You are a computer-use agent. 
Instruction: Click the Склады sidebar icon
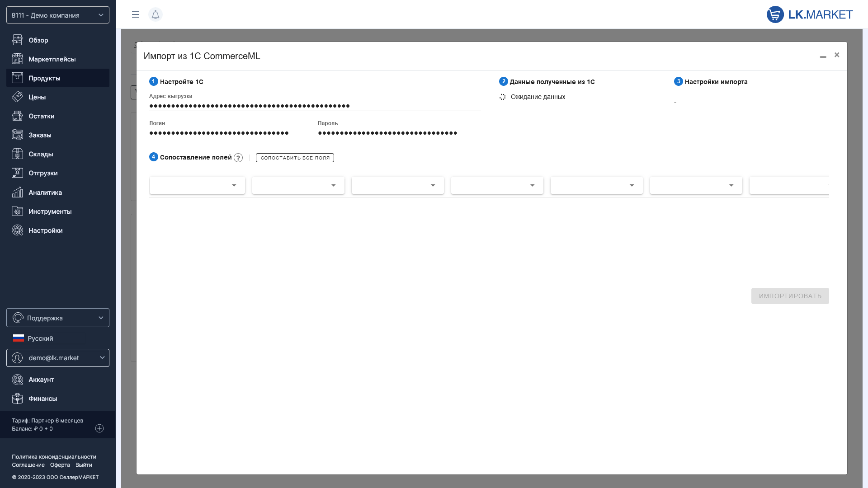(x=17, y=154)
